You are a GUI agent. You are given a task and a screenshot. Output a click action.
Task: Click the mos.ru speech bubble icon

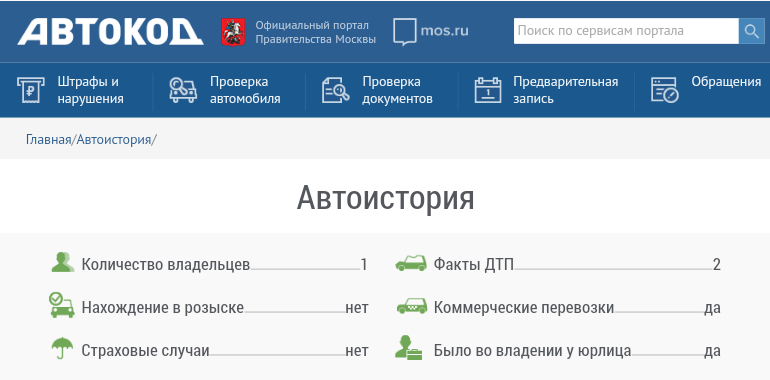(405, 32)
